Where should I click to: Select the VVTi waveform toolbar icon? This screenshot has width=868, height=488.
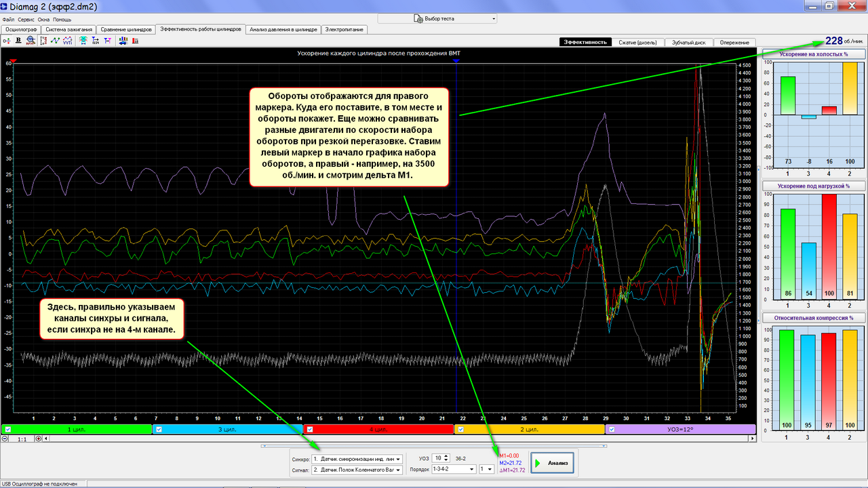(x=68, y=41)
